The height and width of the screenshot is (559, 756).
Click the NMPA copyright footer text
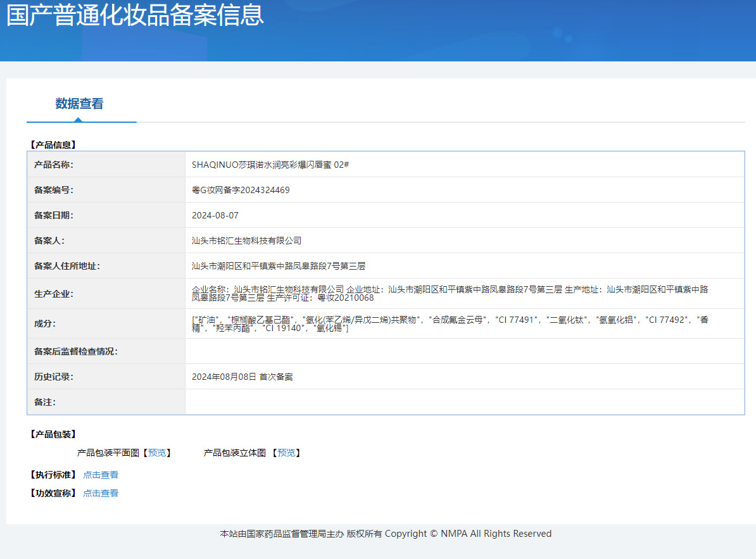click(386, 534)
